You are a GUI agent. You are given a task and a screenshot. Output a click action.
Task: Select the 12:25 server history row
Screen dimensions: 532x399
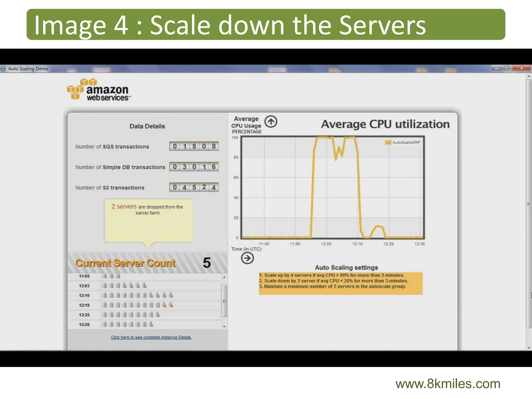144,315
